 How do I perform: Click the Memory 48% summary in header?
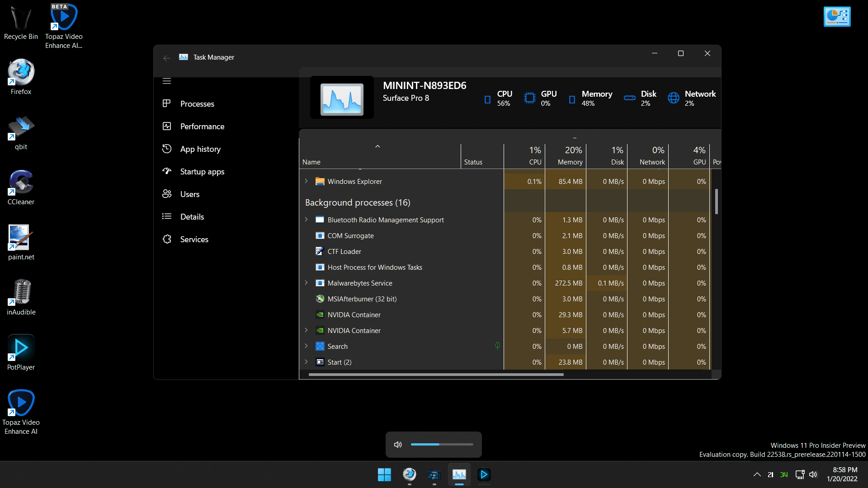point(590,98)
